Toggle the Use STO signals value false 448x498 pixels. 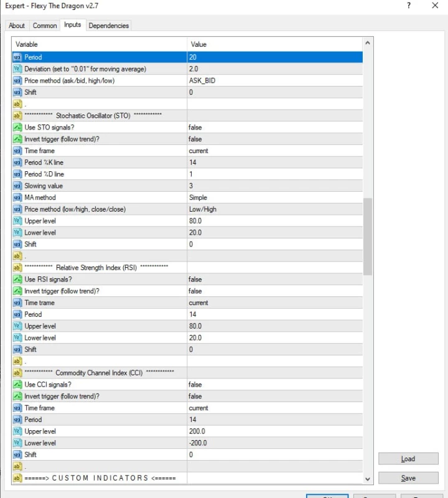click(x=274, y=128)
